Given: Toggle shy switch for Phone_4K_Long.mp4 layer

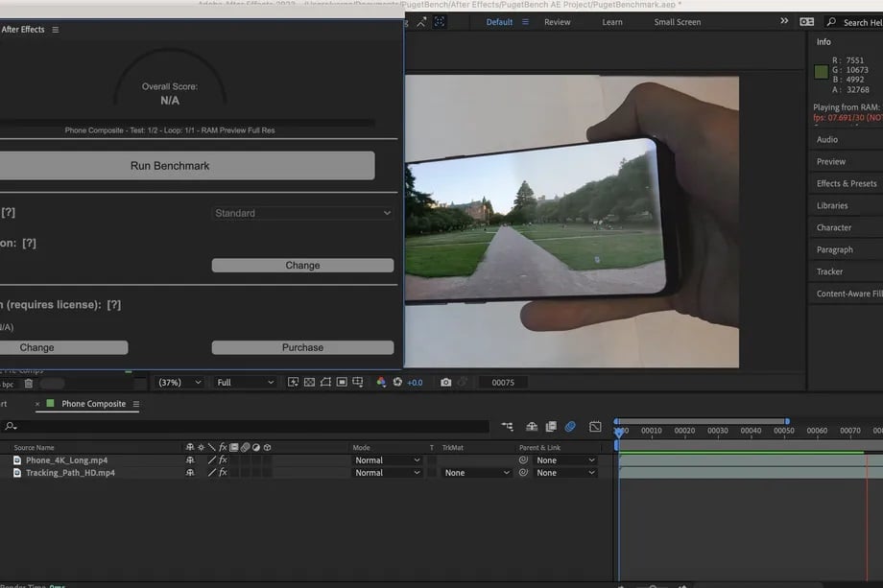Looking at the screenshot, I should click(x=190, y=460).
